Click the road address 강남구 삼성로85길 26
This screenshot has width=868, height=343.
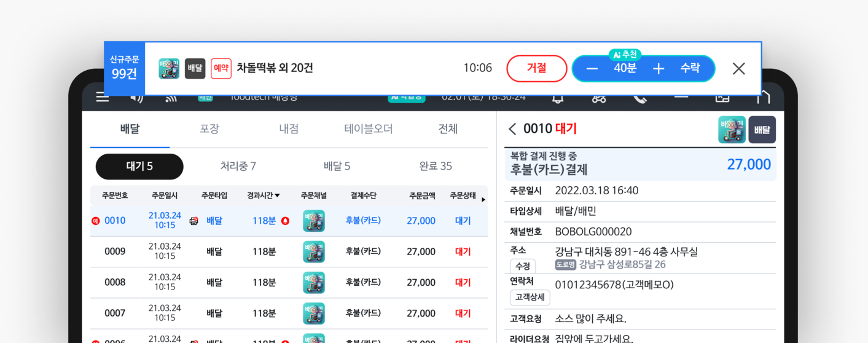point(622,265)
